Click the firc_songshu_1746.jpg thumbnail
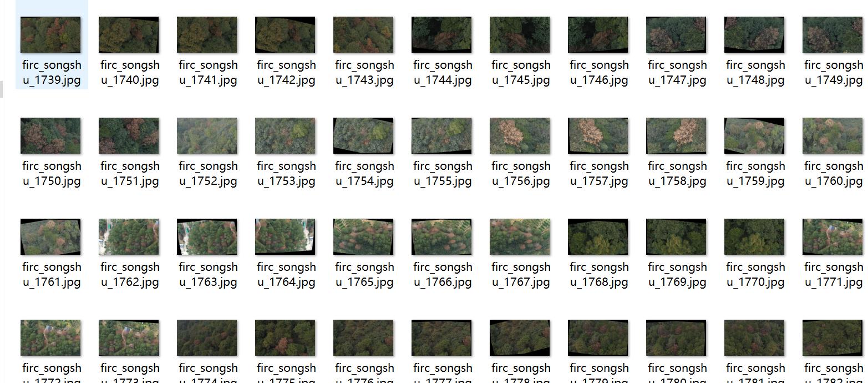 598,34
